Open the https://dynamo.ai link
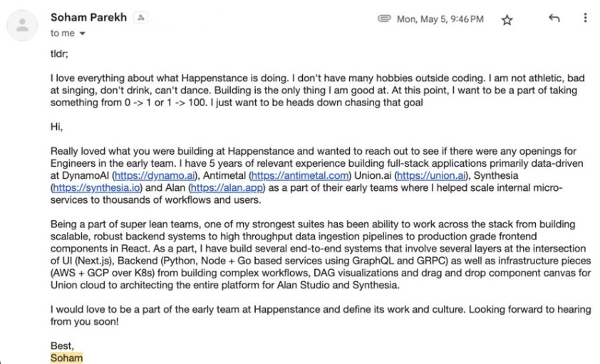 [x=152, y=175]
